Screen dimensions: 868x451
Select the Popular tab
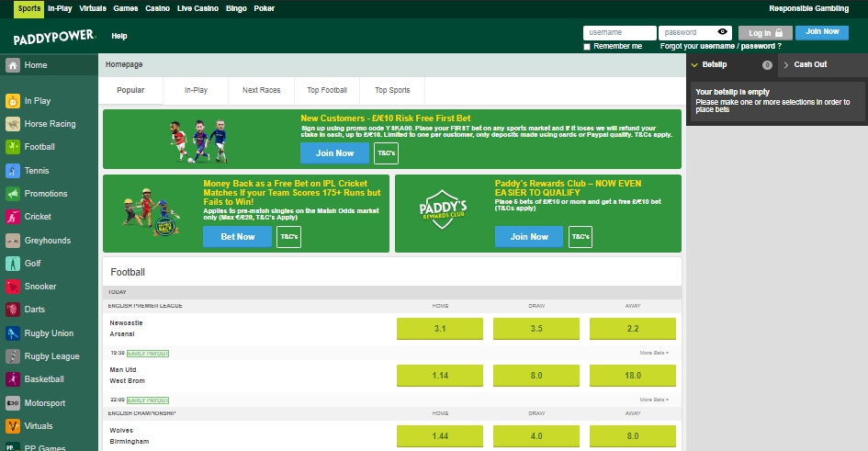point(130,90)
